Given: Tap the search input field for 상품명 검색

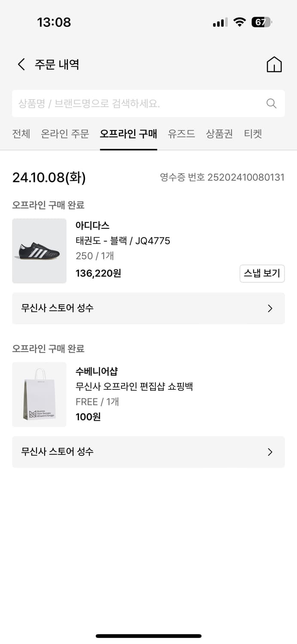Looking at the screenshot, I should (x=129, y=103).
